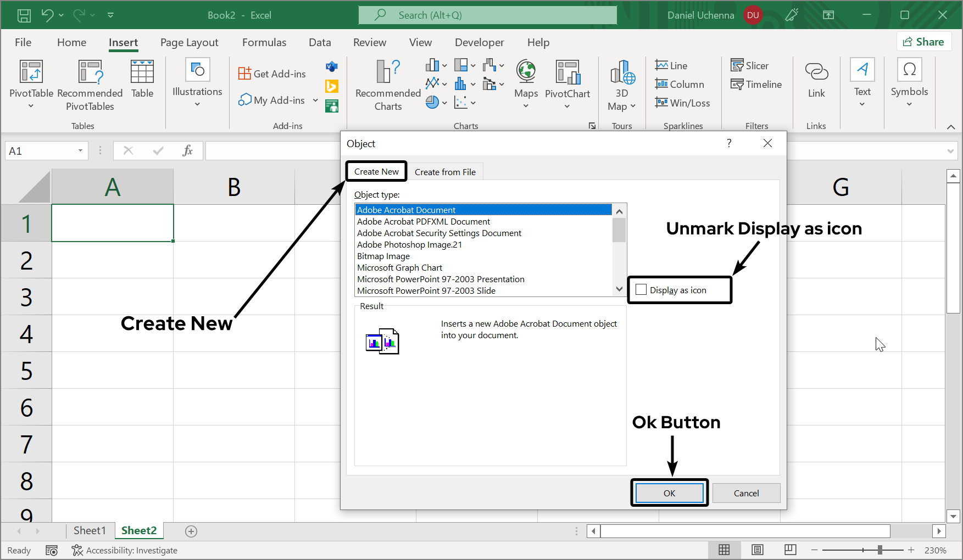Insert a Timeline filter
Screen dimensions: 963x560
click(x=756, y=84)
